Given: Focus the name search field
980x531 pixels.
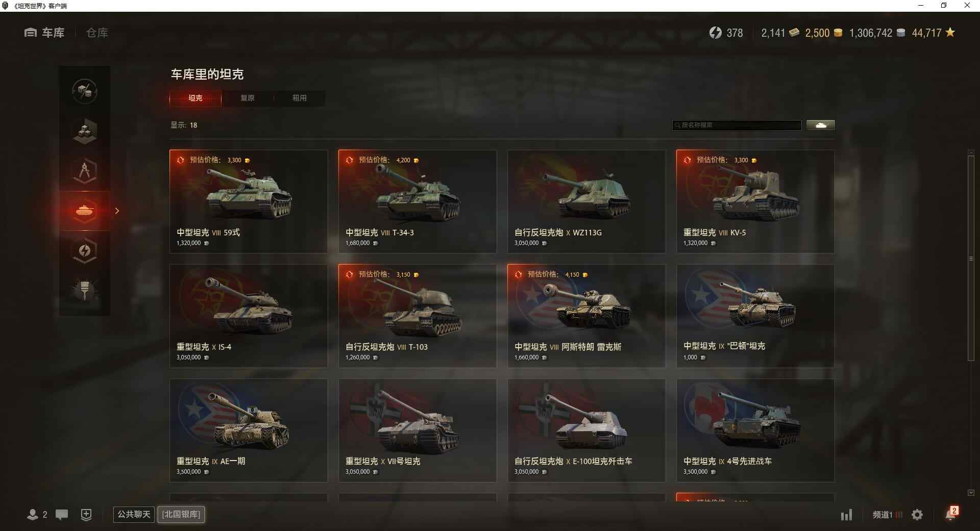Looking at the screenshot, I should [737, 125].
